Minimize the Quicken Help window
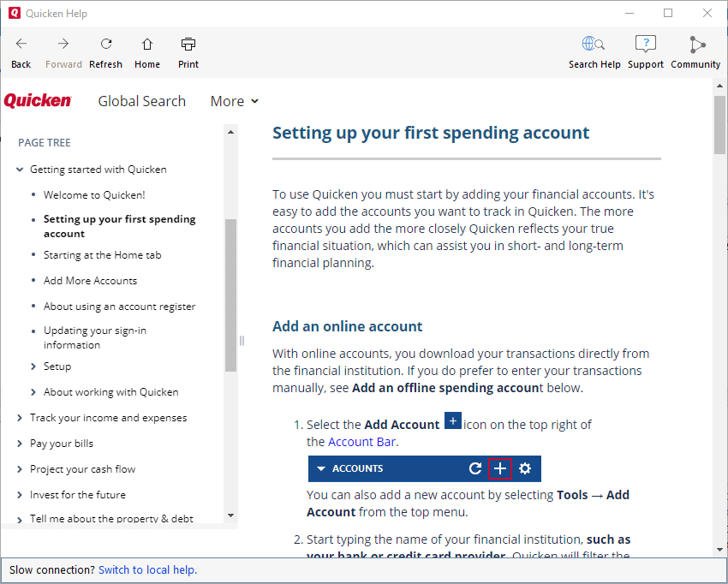 point(630,13)
